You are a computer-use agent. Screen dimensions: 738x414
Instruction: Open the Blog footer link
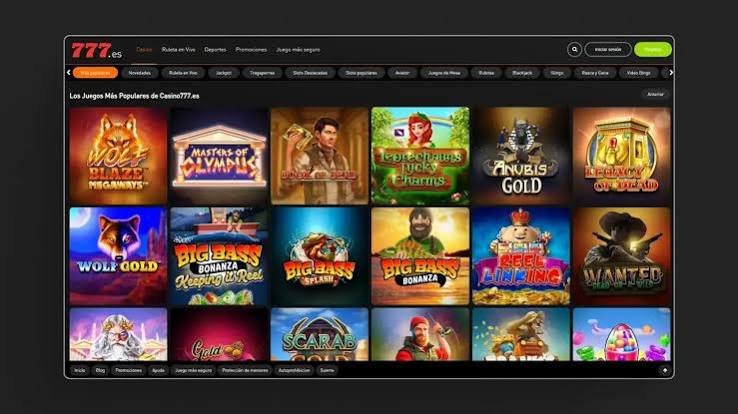tap(100, 371)
